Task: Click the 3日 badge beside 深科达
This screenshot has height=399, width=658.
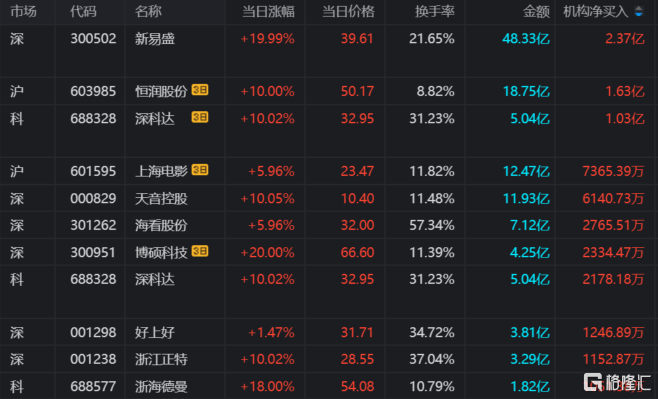Action: pyautogui.click(x=200, y=117)
